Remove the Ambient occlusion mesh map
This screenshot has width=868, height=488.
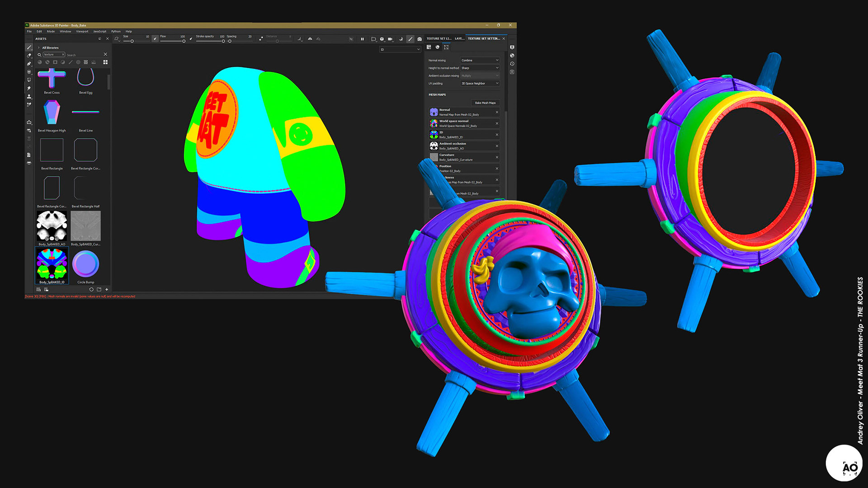[497, 146]
